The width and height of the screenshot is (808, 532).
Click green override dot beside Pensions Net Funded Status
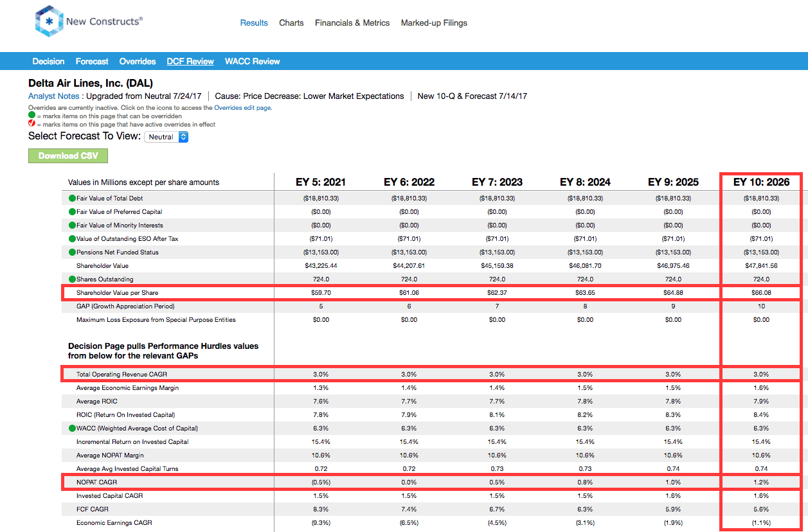(72, 252)
